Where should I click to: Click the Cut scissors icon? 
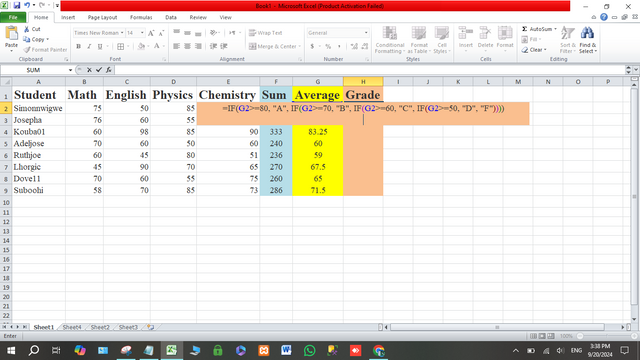click(27, 29)
